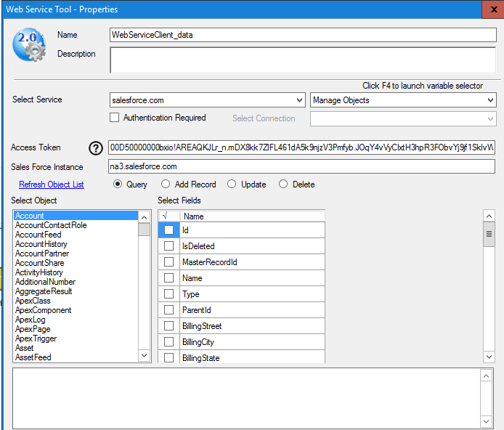Check the MasterRecordId field box
The width and height of the screenshot is (504, 430).
coord(168,262)
